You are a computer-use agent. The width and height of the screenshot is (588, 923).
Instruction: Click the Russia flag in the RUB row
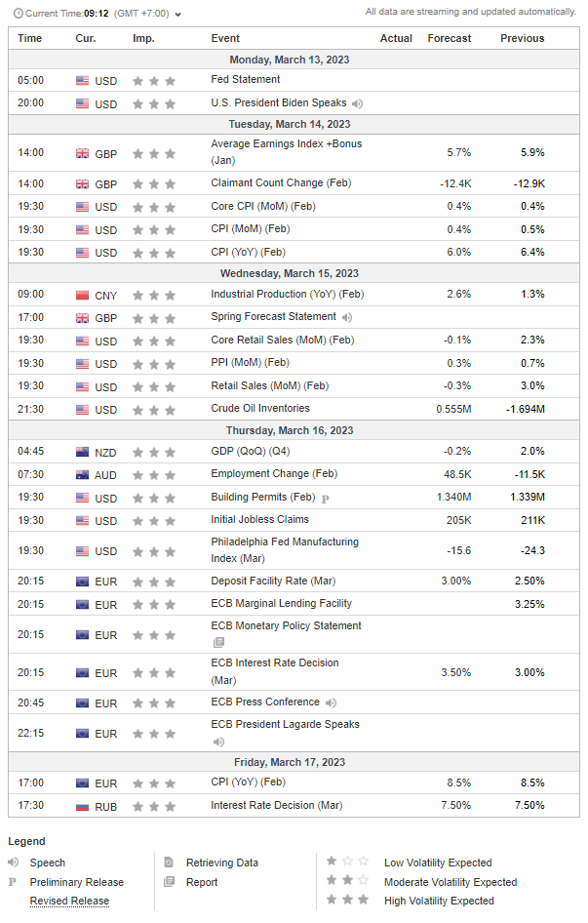82,806
